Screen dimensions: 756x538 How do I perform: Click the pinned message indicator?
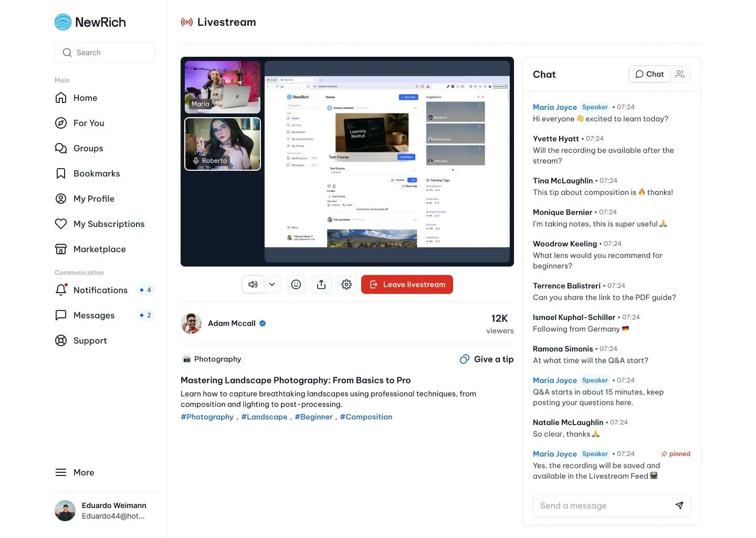tap(676, 454)
